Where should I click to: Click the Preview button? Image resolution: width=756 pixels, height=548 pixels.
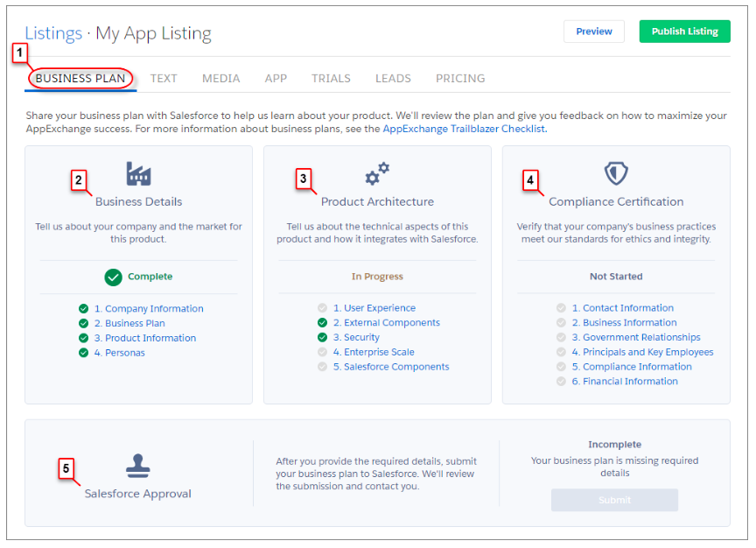[x=594, y=32]
